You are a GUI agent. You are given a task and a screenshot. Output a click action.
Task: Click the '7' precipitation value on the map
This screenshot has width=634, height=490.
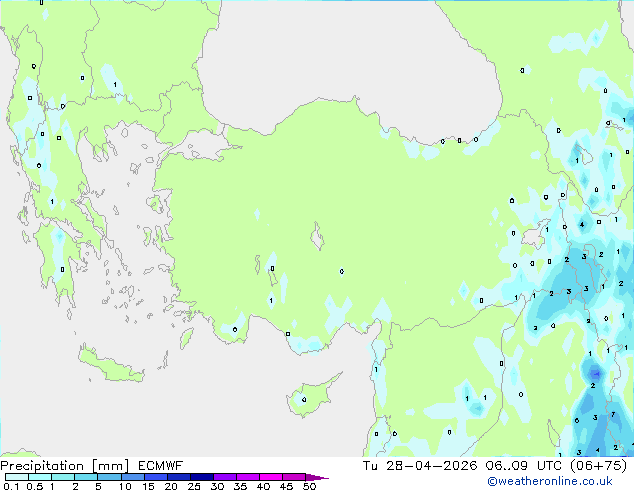pos(613,414)
